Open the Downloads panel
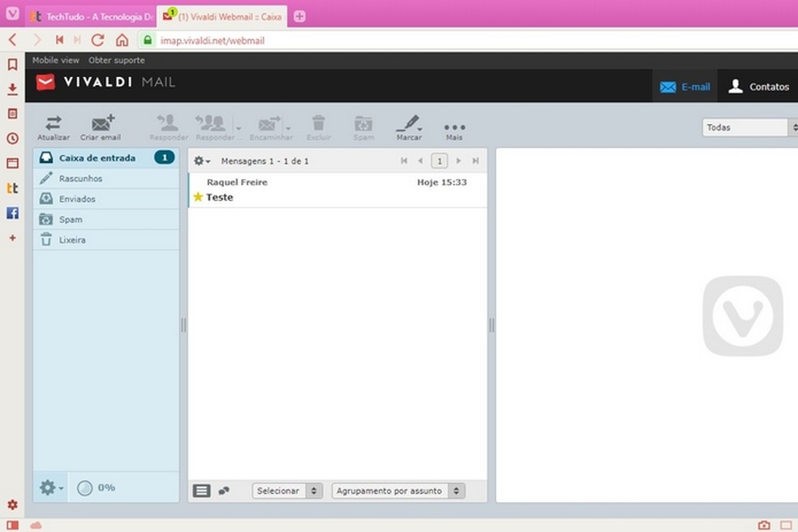Screen dimensions: 798x532 click(x=12, y=89)
